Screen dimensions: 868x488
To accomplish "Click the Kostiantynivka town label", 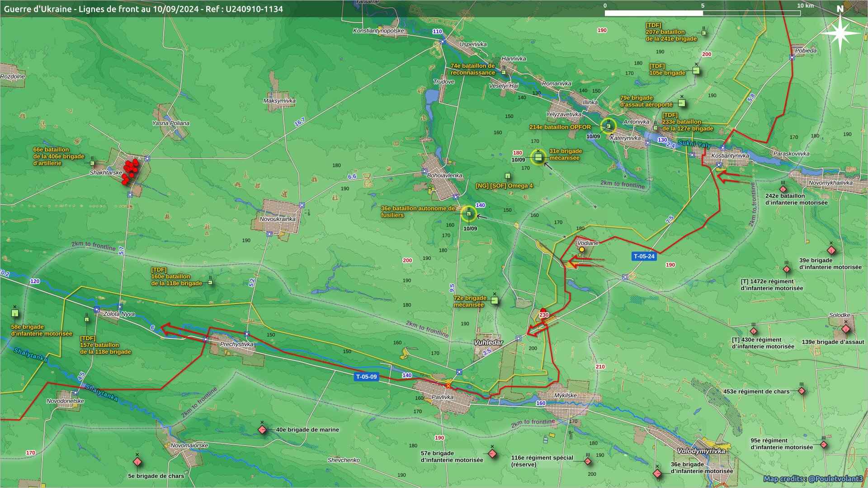I will [730, 156].
